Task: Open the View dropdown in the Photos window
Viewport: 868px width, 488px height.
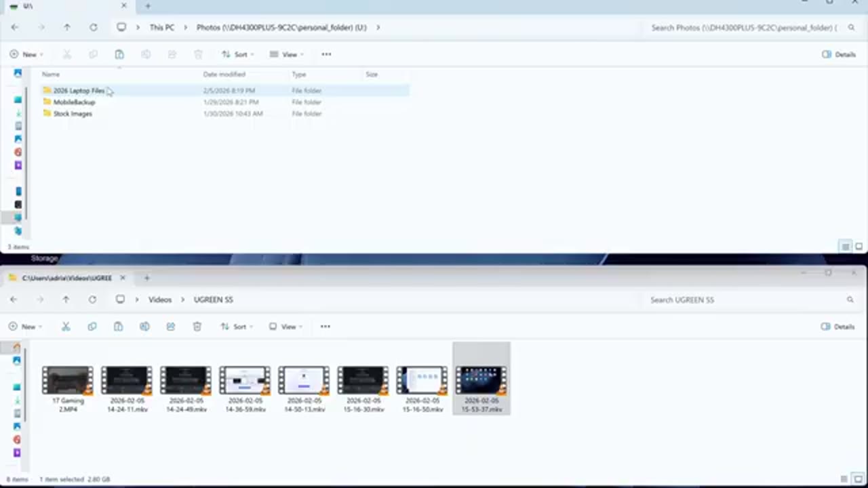Action: (285, 54)
